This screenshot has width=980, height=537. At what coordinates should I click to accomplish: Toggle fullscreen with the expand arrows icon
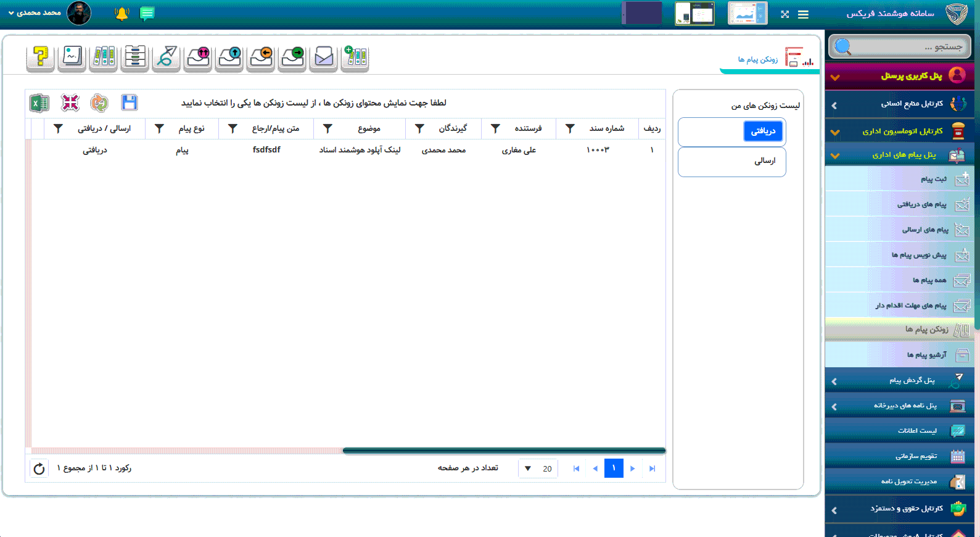784,14
